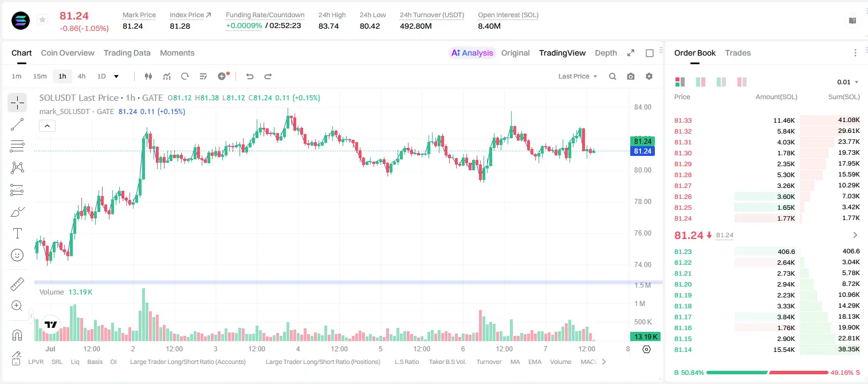Toggle the favorite star for SOL
This screenshot has width=868, height=384.
click(x=42, y=20)
